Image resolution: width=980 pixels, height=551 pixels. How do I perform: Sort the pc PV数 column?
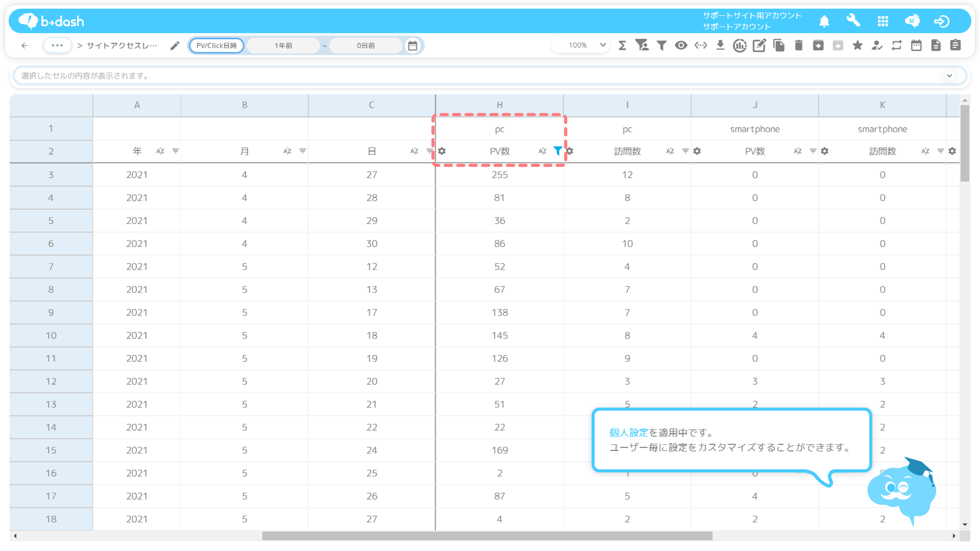[x=542, y=151]
